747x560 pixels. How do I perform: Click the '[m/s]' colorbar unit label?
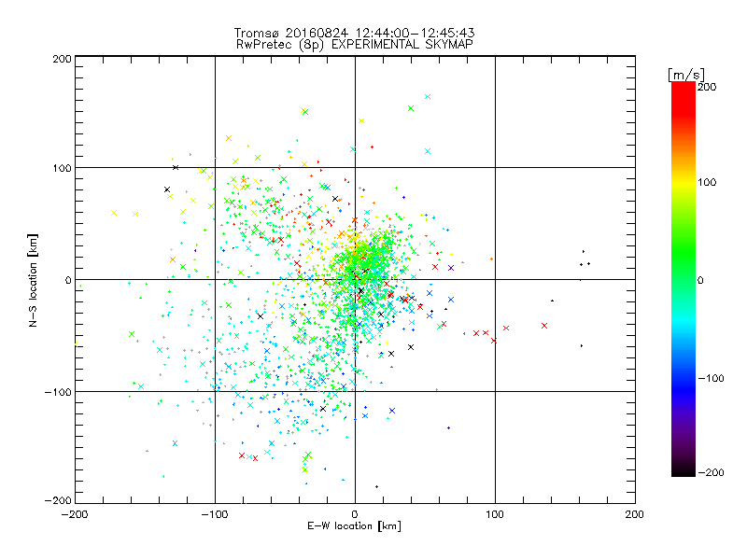click(686, 75)
